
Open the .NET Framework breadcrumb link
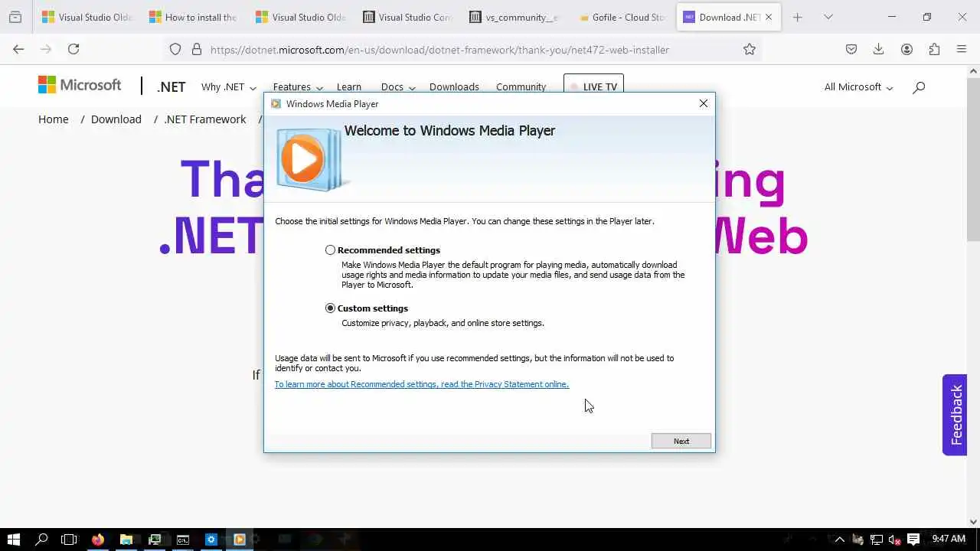pos(205,119)
